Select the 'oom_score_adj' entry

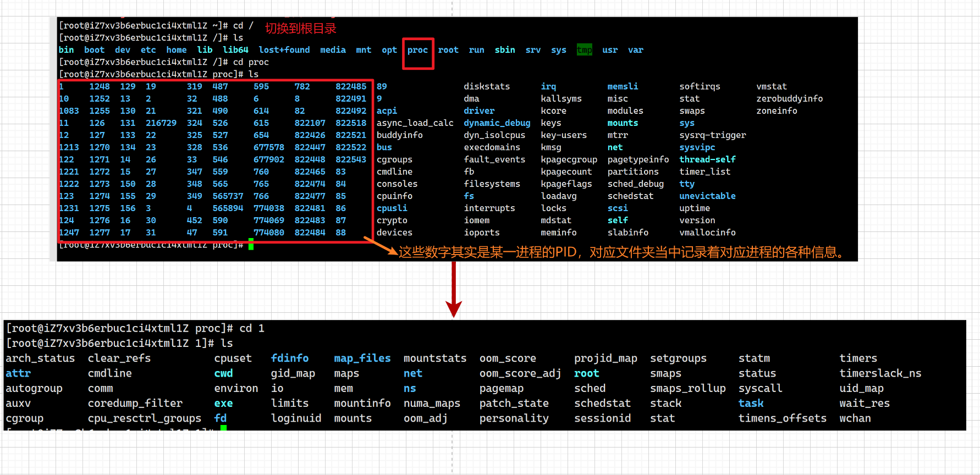[520, 373]
